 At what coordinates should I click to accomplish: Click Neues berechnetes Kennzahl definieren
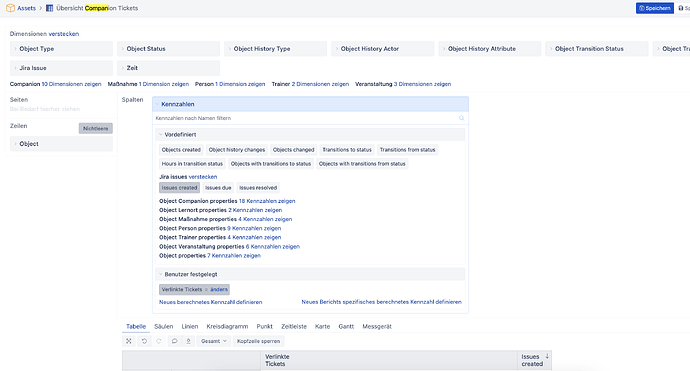pyautogui.click(x=211, y=302)
